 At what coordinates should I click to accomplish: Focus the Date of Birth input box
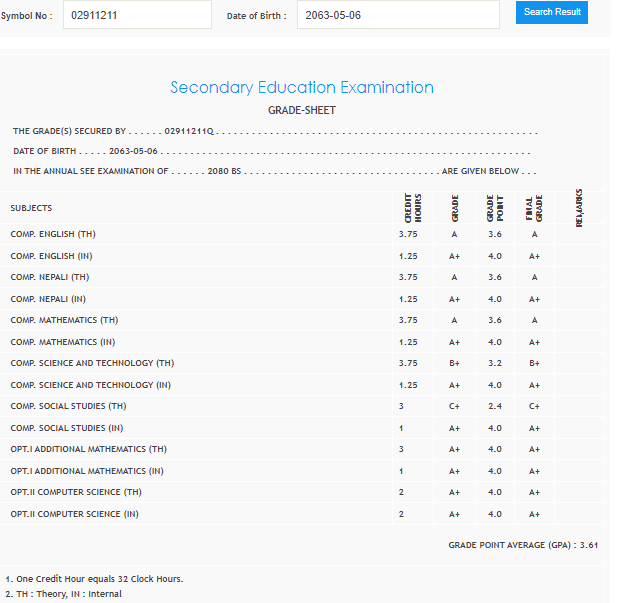[397, 15]
